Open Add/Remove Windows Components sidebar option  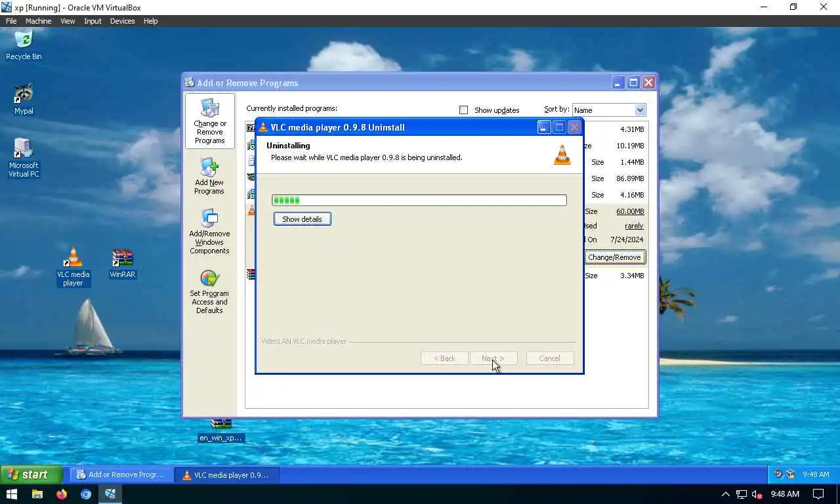point(209,231)
